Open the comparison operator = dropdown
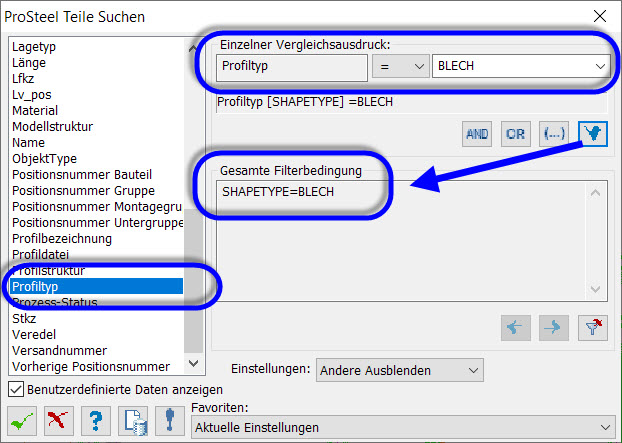Viewport: 622px width, 443px height. click(x=401, y=66)
